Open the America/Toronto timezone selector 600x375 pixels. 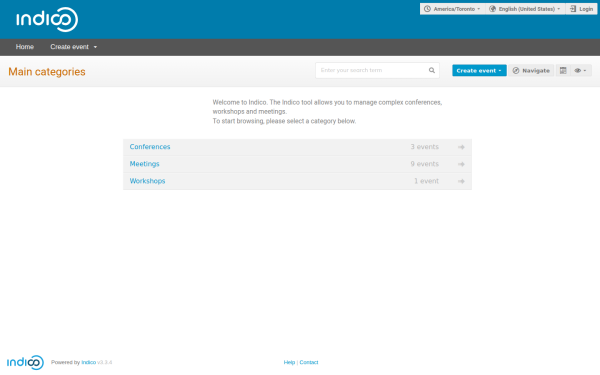452,9
